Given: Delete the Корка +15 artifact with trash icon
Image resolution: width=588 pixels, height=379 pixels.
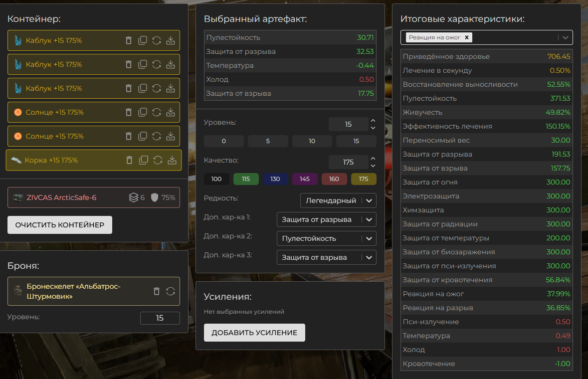Looking at the screenshot, I should (x=129, y=160).
